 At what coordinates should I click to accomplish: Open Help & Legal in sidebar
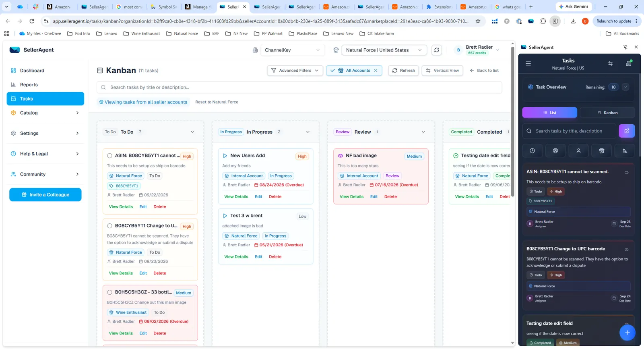[x=45, y=154]
